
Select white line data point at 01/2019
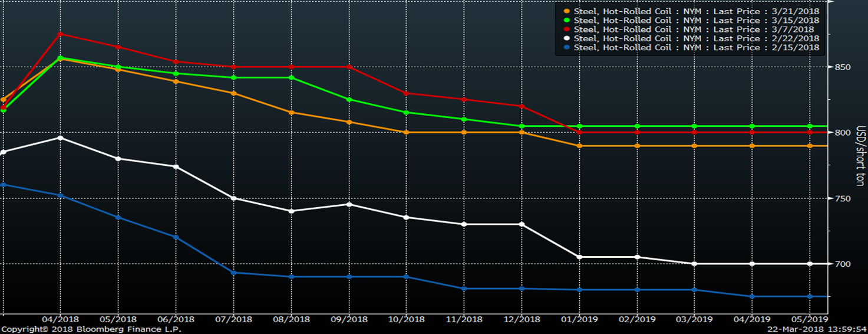click(x=579, y=257)
